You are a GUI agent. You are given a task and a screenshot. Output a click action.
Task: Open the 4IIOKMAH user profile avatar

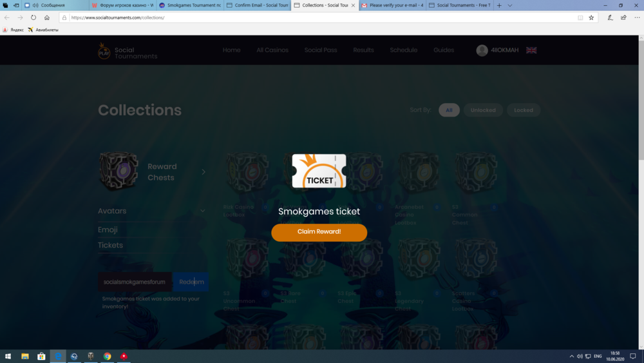(482, 50)
